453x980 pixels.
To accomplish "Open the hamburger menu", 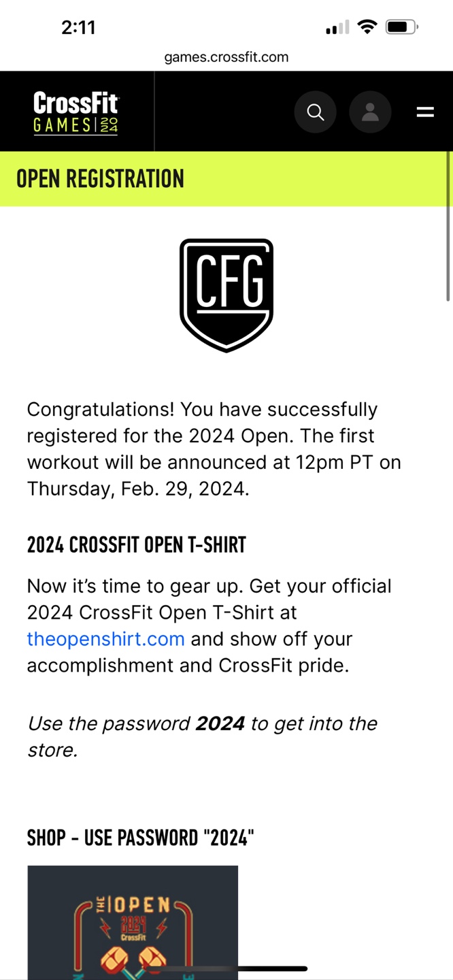I will tap(425, 112).
